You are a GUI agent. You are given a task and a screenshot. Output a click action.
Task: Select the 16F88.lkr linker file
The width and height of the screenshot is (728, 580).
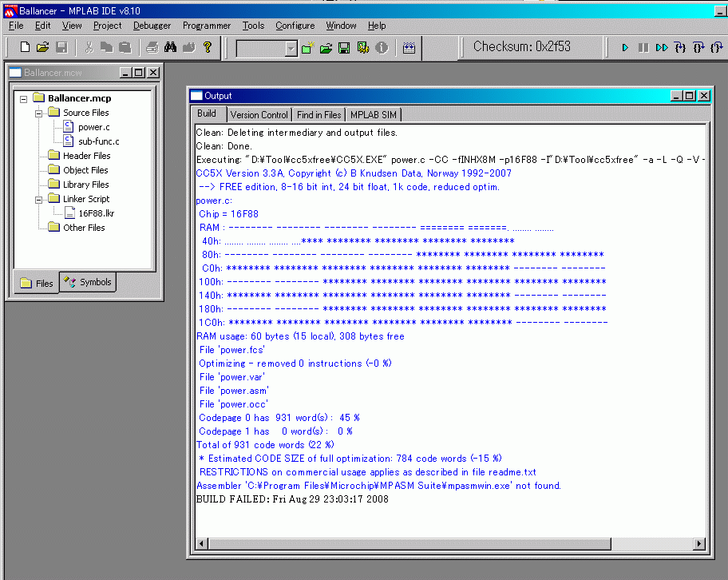[96, 213]
